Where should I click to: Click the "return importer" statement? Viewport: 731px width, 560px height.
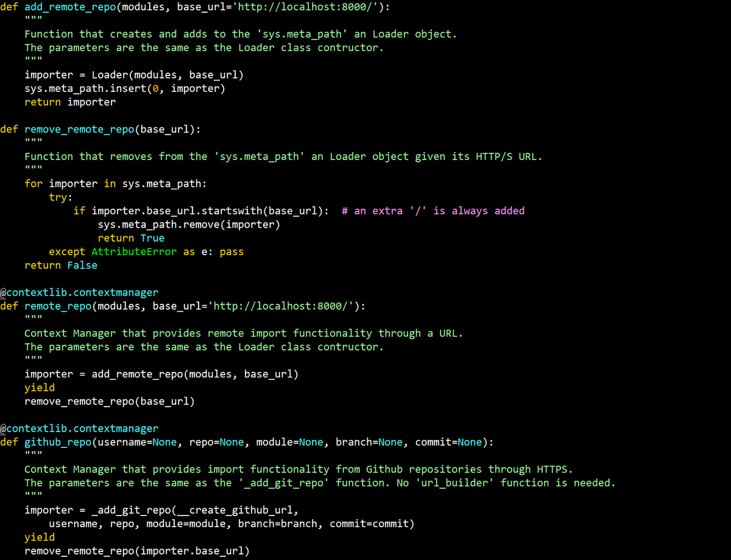pos(70,102)
